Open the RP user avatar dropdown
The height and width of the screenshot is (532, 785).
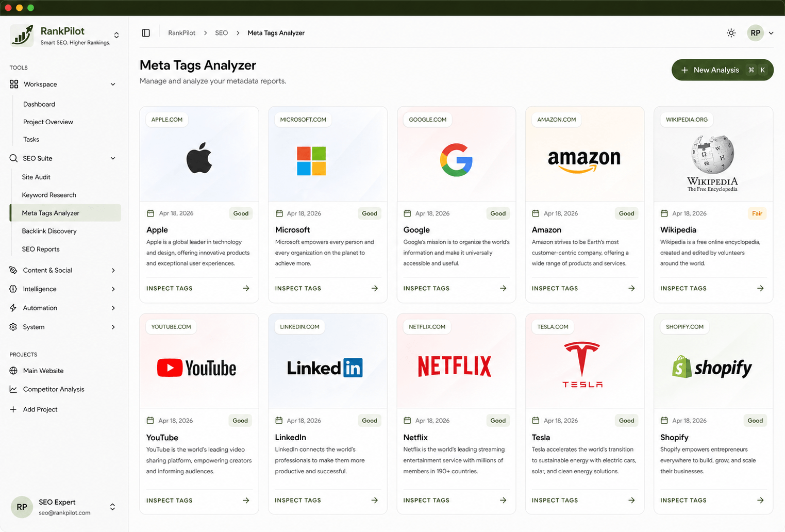tap(760, 33)
